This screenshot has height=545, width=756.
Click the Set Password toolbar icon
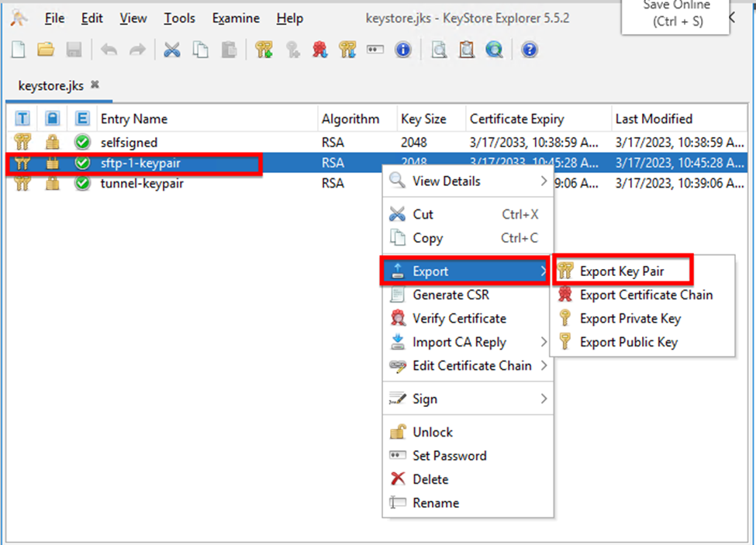[x=375, y=50]
